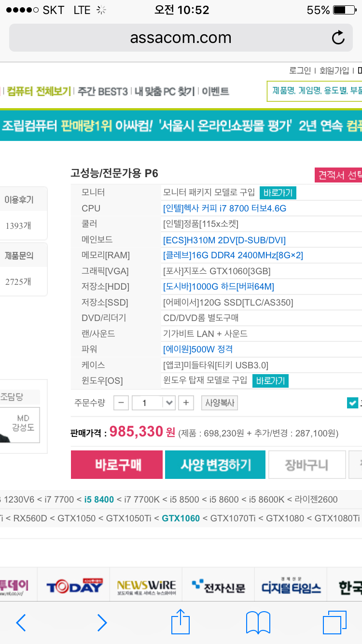362x644 pixels.
Task: Toggle the checkbox beside 사양복사 row
Action: (352, 403)
